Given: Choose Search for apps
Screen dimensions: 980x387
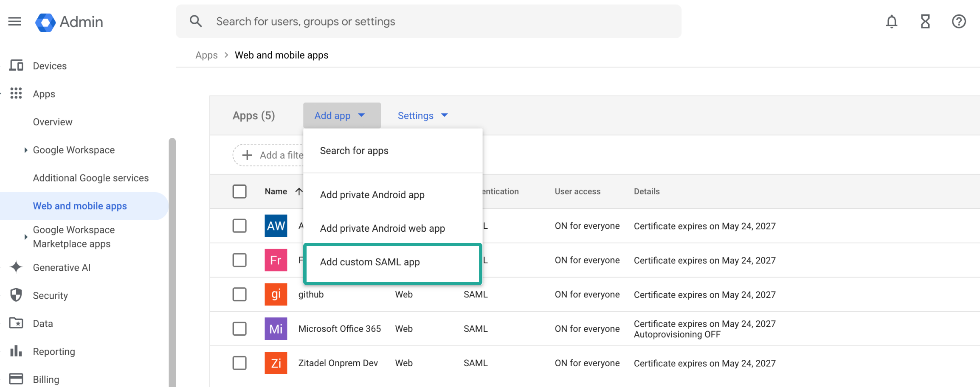Looking at the screenshot, I should [393, 151].
